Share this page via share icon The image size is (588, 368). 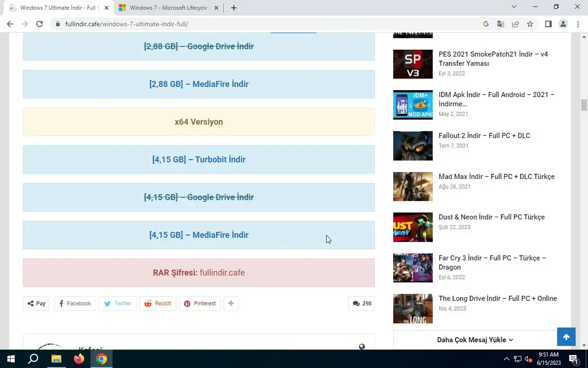pos(515,24)
